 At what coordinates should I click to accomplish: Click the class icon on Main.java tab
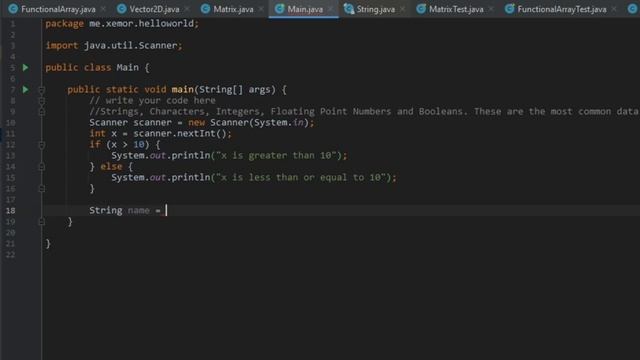coord(279,9)
